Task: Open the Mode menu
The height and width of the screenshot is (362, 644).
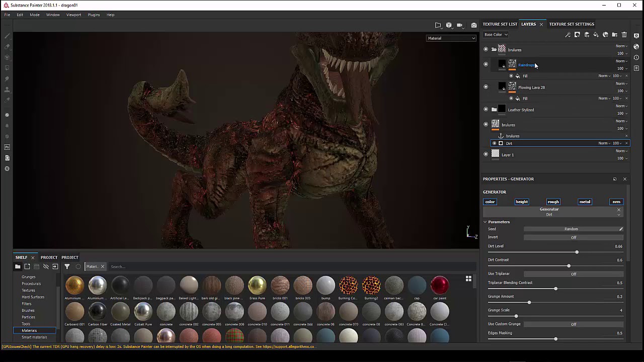Action: click(x=34, y=15)
